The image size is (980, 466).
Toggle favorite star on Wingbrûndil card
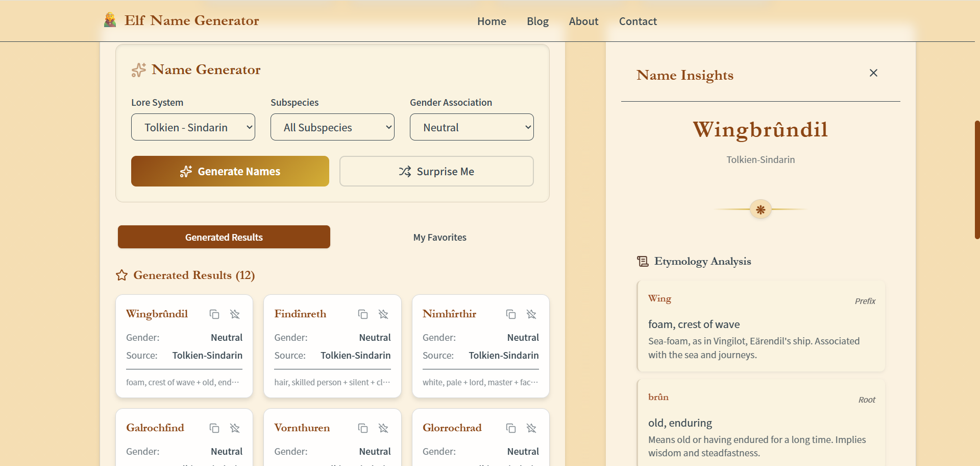235,314
